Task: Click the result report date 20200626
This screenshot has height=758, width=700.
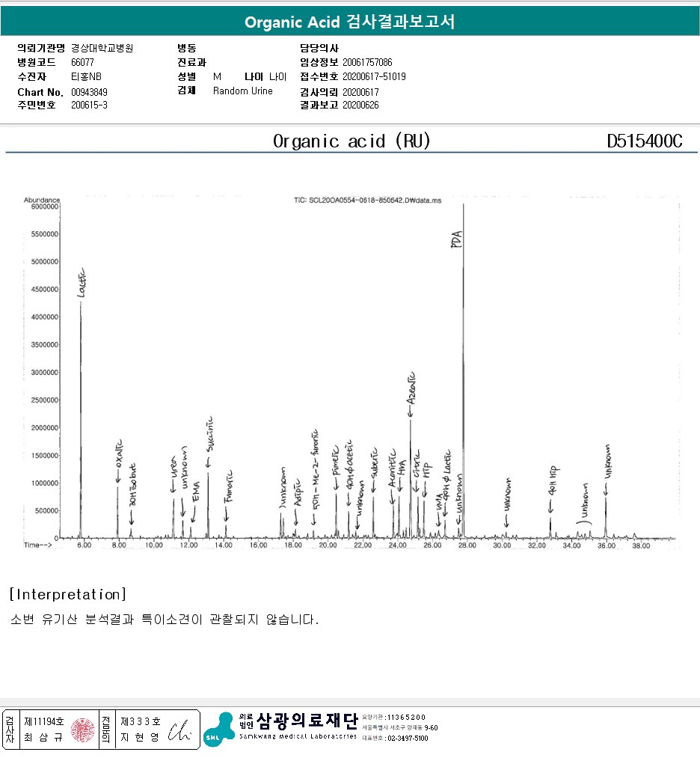Action: [360, 105]
